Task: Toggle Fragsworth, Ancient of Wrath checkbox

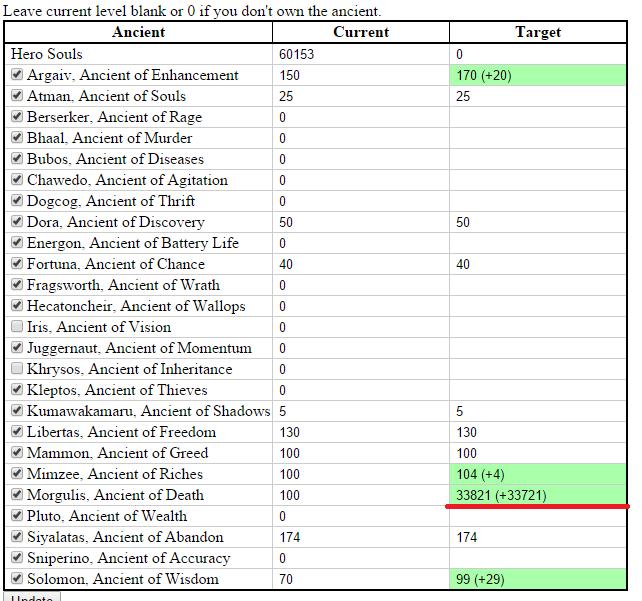Action: coord(17,284)
